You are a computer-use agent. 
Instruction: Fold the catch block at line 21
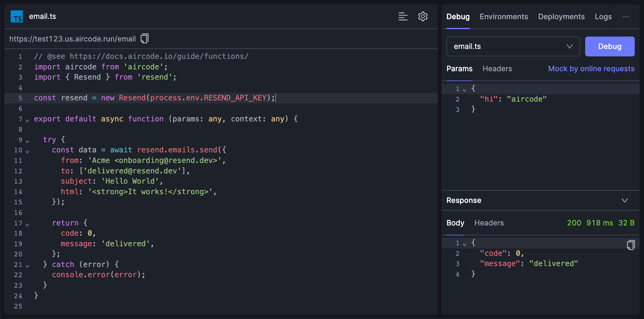point(27,266)
